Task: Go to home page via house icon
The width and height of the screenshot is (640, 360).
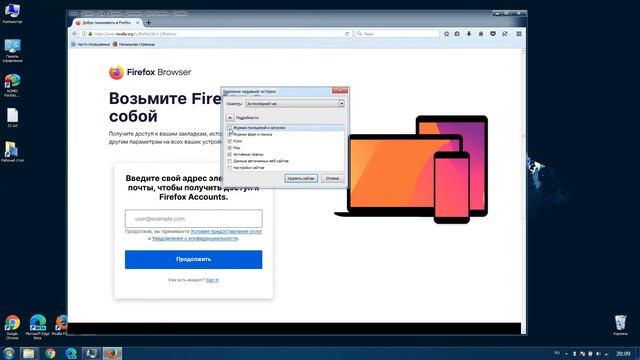Action: pyautogui.click(x=481, y=34)
